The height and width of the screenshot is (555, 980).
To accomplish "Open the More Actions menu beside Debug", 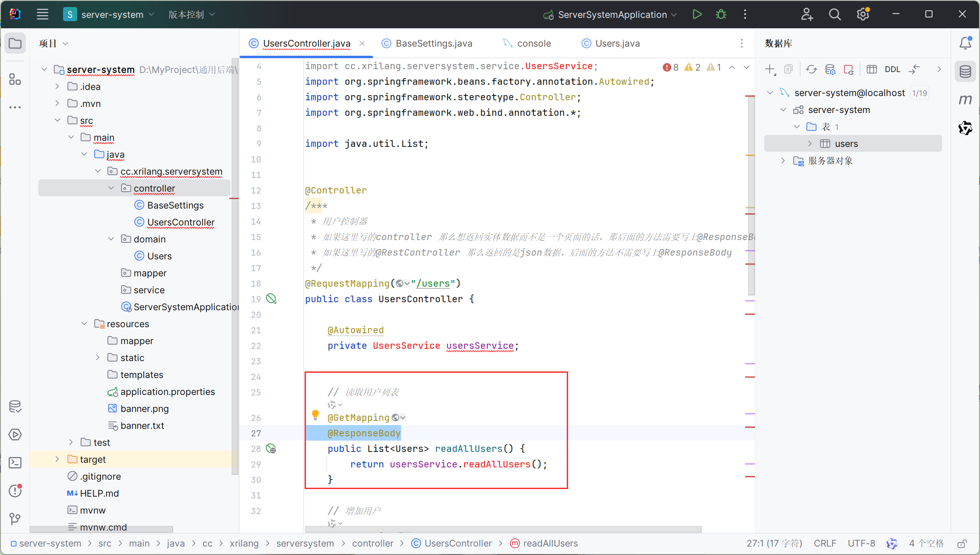I will click(745, 14).
